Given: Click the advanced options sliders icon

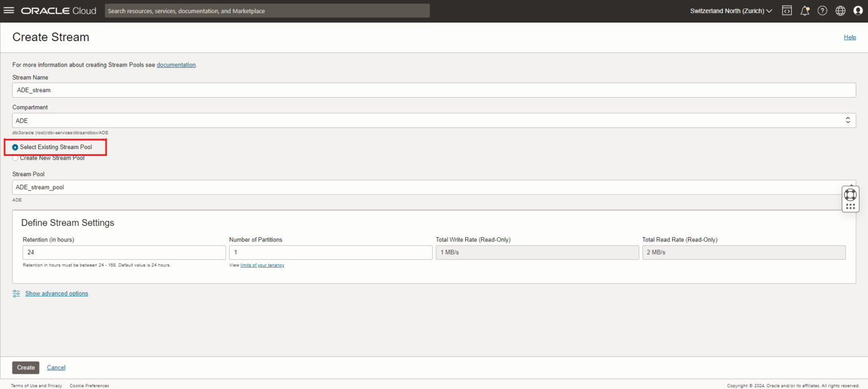Looking at the screenshot, I should coord(16,294).
